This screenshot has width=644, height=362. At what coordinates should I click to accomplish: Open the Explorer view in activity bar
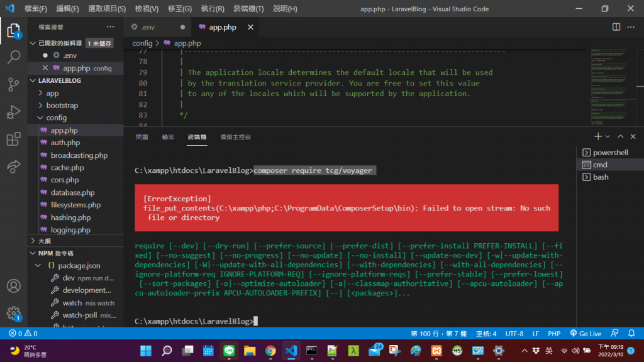click(14, 30)
